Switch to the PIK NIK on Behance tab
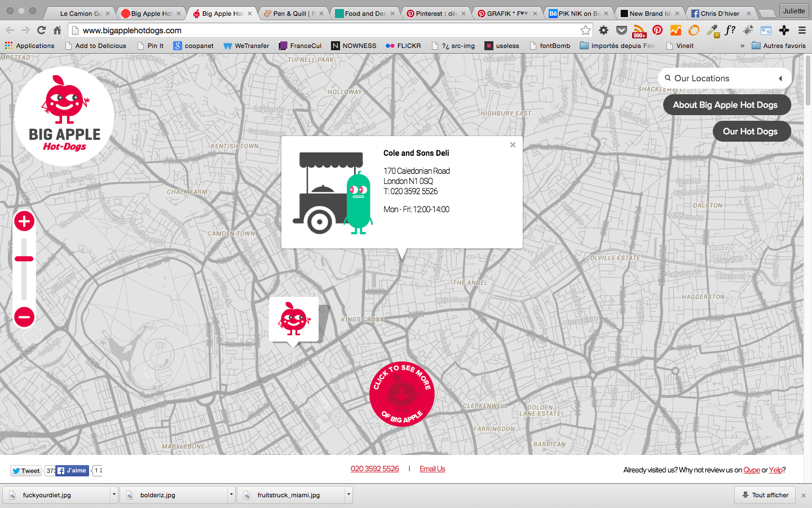This screenshot has width=812, height=508. point(577,14)
